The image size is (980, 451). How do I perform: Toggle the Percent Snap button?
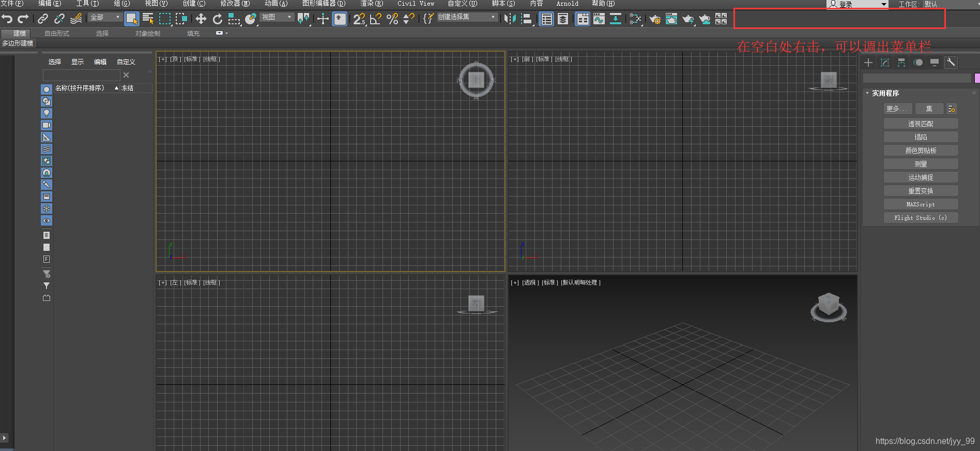(x=392, y=19)
